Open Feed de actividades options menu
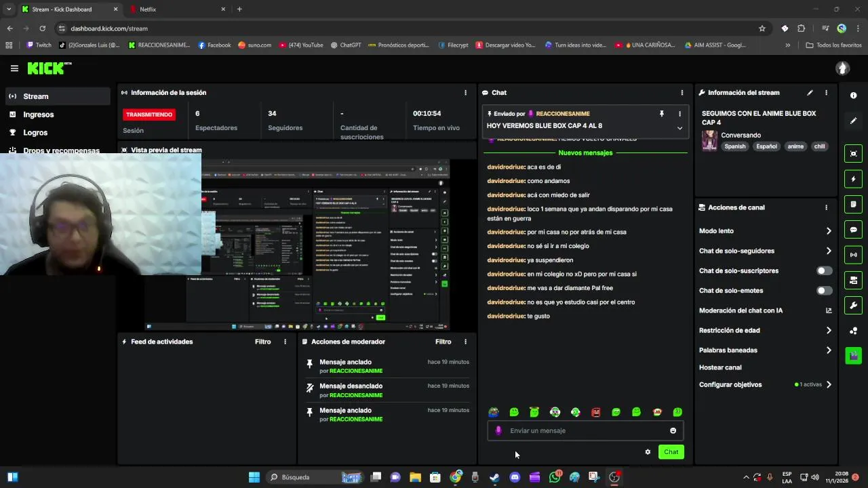Image resolution: width=868 pixels, height=488 pixels. 285,342
